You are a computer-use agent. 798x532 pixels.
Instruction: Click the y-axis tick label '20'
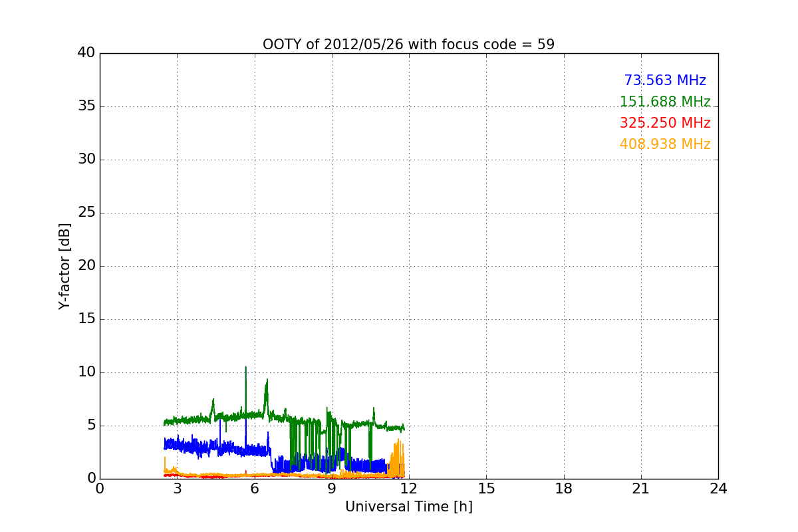pyautogui.click(x=86, y=266)
